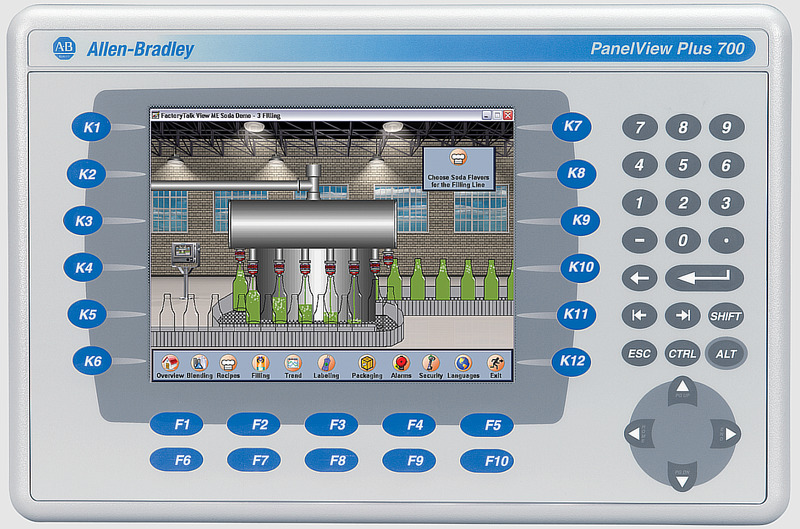
Task: Tap the back-tab arrow key
Action: [x=640, y=316]
